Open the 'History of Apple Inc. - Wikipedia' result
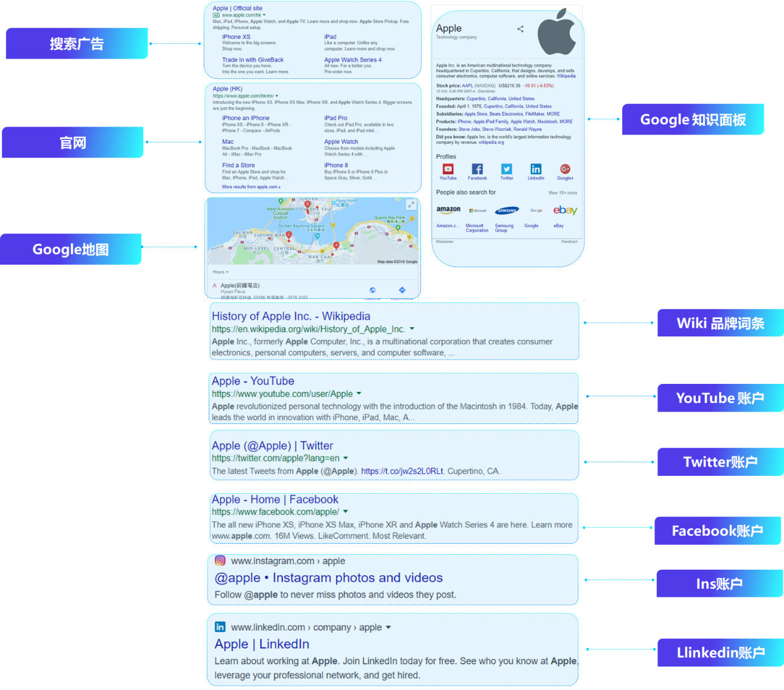 [291, 316]
